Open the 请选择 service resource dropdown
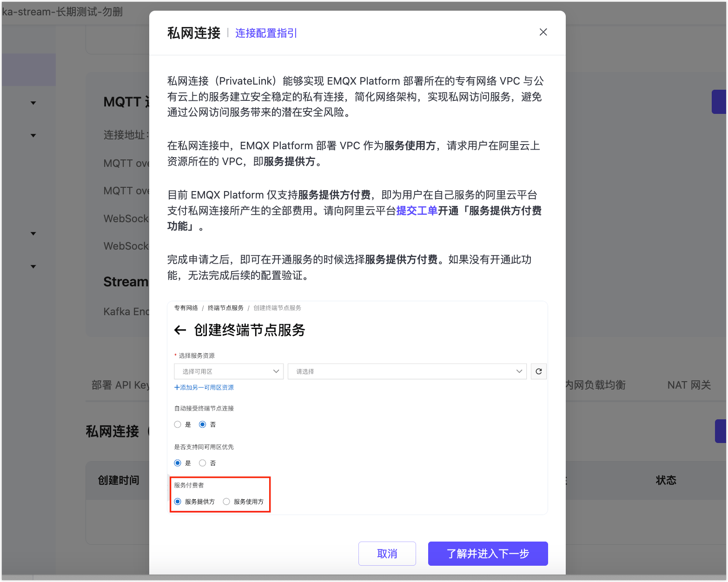 tap(407, 371)
